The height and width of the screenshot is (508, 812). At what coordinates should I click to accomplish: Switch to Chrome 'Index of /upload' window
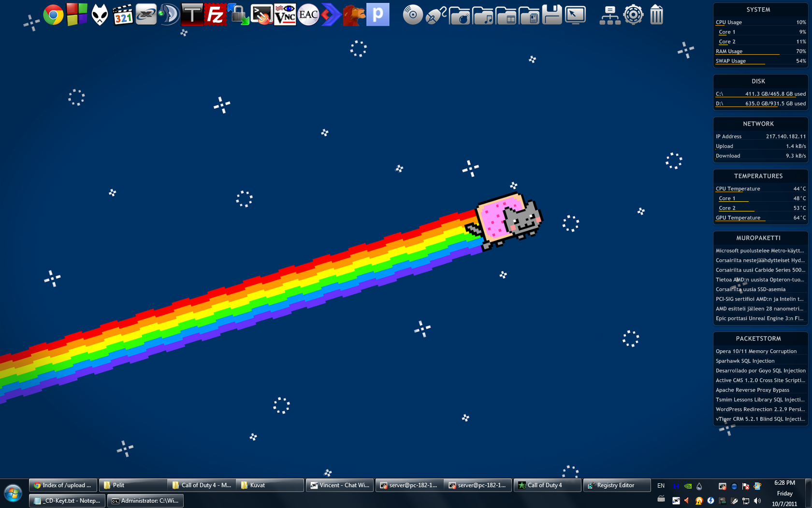63,485
